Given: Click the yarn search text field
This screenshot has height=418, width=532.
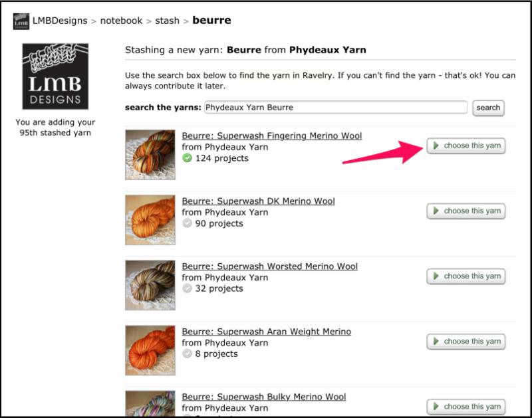Looking at the screenshot, I should pos(336,107).
